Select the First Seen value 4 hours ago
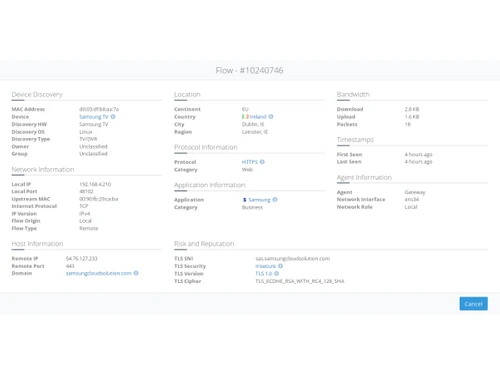The image size is (500, 375). point(419,154)
